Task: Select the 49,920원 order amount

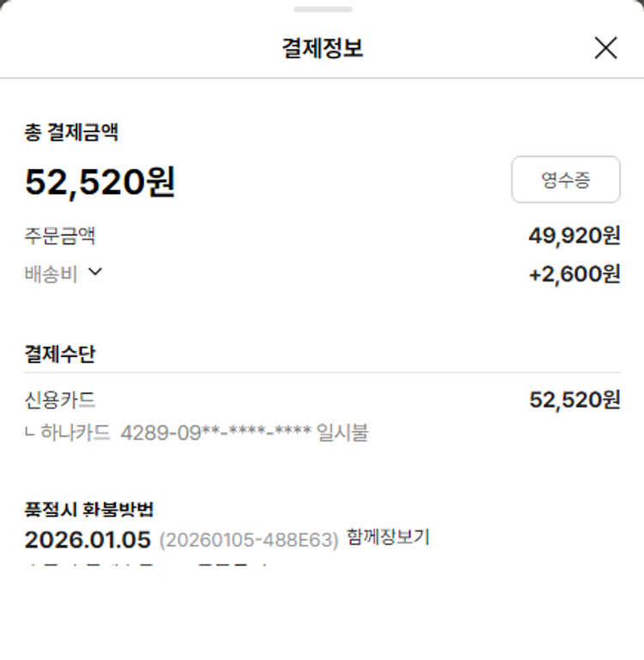Action: tap(574, 235)
